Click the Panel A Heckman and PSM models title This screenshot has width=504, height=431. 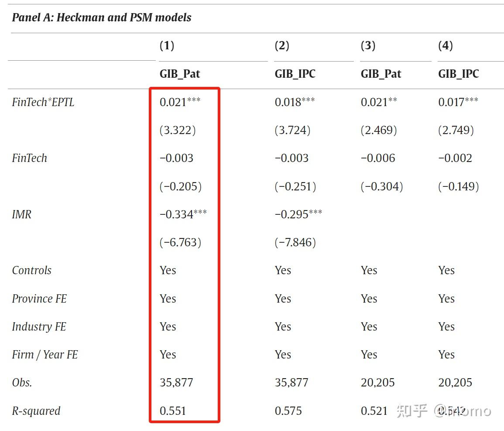pyautogui.click(x=102, y=17)
